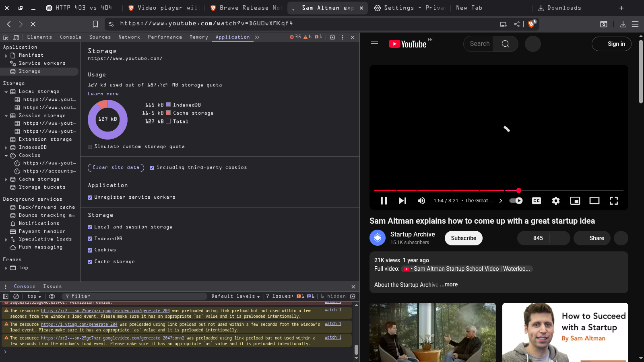
Task: Open the Memory tab
Action: coord(199,37)
